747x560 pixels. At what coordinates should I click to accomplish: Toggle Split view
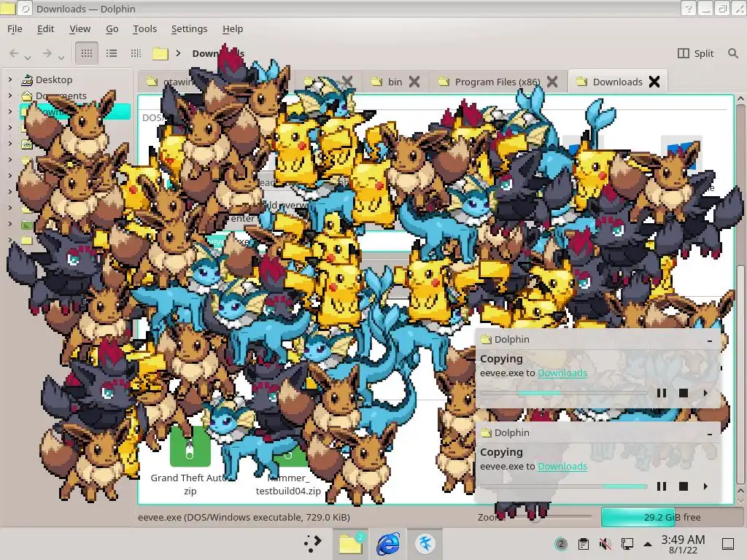pyautogui.click(x=695, y=53)
